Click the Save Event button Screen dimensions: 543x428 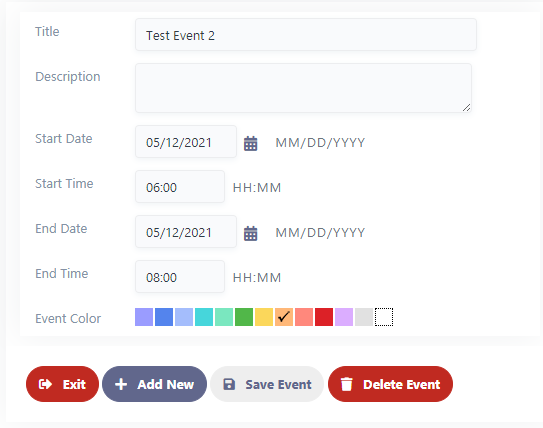coord(267,384)
